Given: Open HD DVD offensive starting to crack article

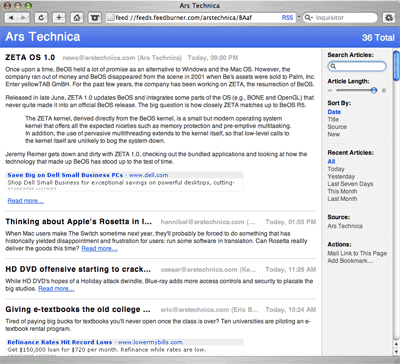Looking at the screenshot, I should point(78,269).
